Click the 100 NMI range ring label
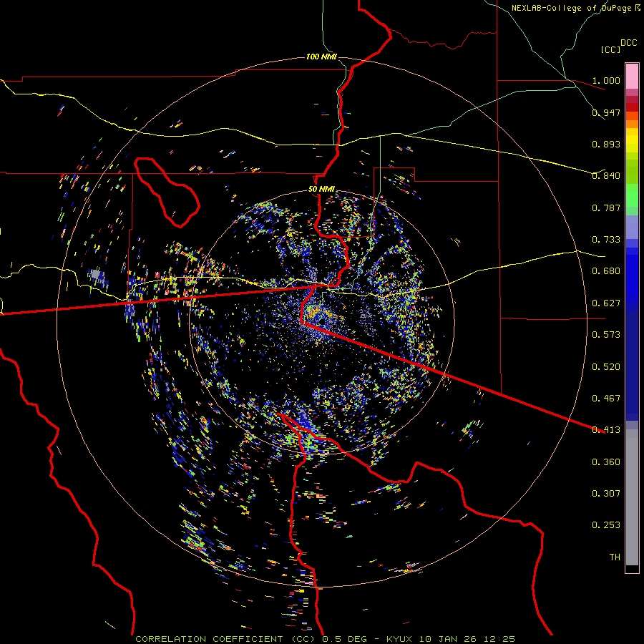Image resolution: width=644 pixels, height=644 pixels. tap(321, 57)
